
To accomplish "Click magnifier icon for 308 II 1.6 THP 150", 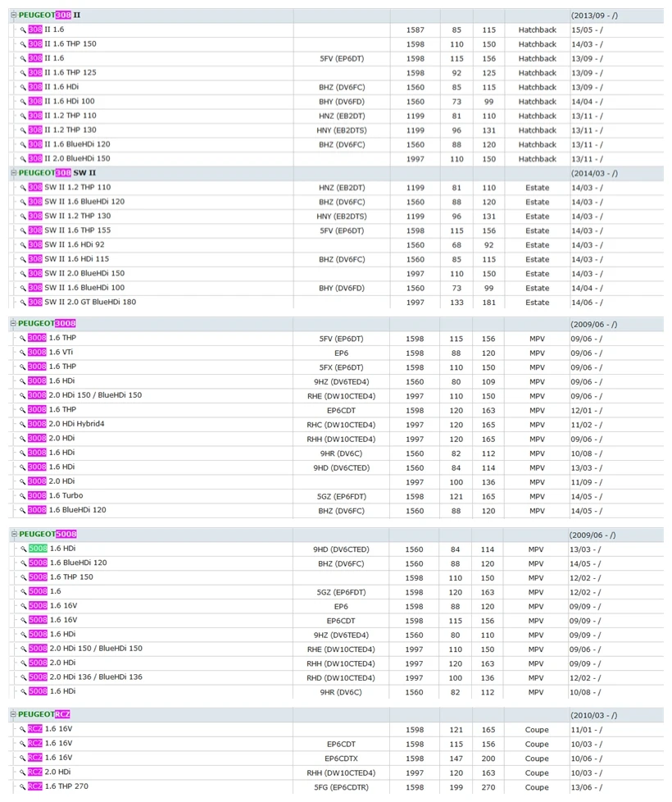I will (23, 44).
